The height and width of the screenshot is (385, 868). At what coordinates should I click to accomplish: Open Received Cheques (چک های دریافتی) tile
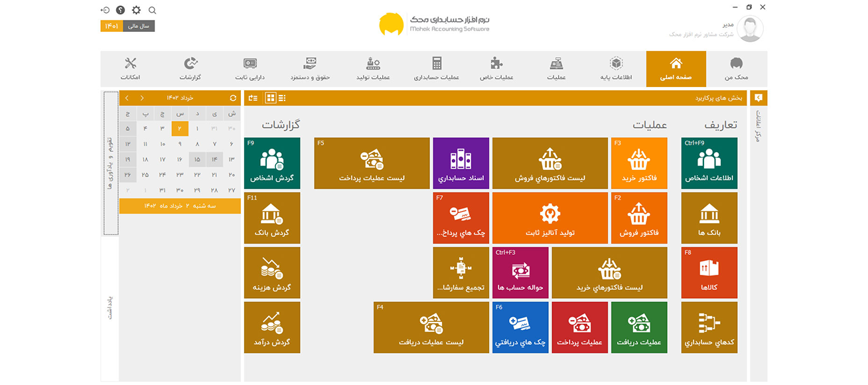click(520, 327)
